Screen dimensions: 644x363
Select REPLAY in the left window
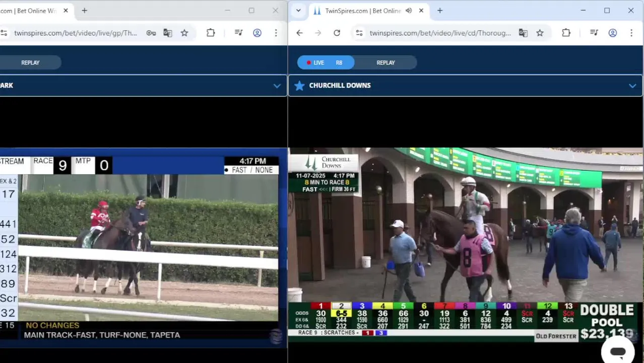tap(30, 63)
